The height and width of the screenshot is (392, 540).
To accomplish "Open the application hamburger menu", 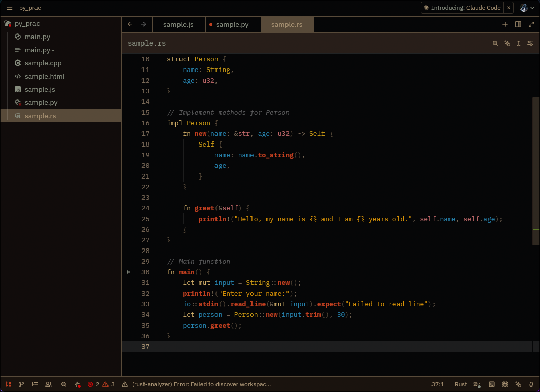I will coord(10,8).
